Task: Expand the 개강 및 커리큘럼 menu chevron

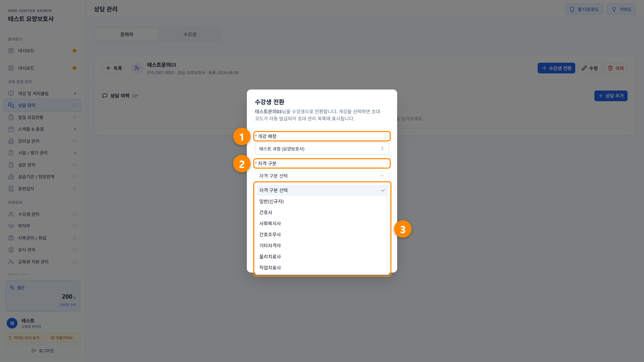Action: point(75,94)
